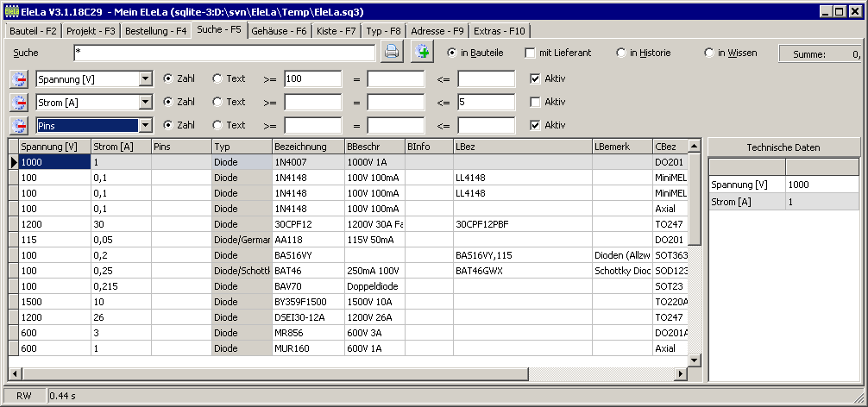Click the RW status bar entry
Viewport: 868px width, 407px height.
pos(24,396)
